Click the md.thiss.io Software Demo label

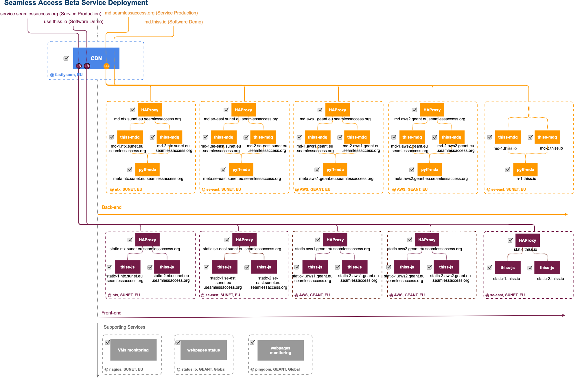(174, 22)
